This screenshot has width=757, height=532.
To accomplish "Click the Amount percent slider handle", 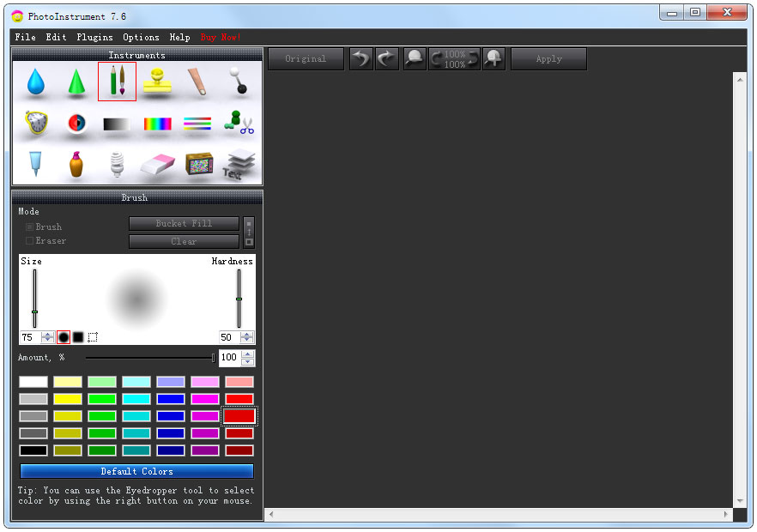I will point(213,358).
